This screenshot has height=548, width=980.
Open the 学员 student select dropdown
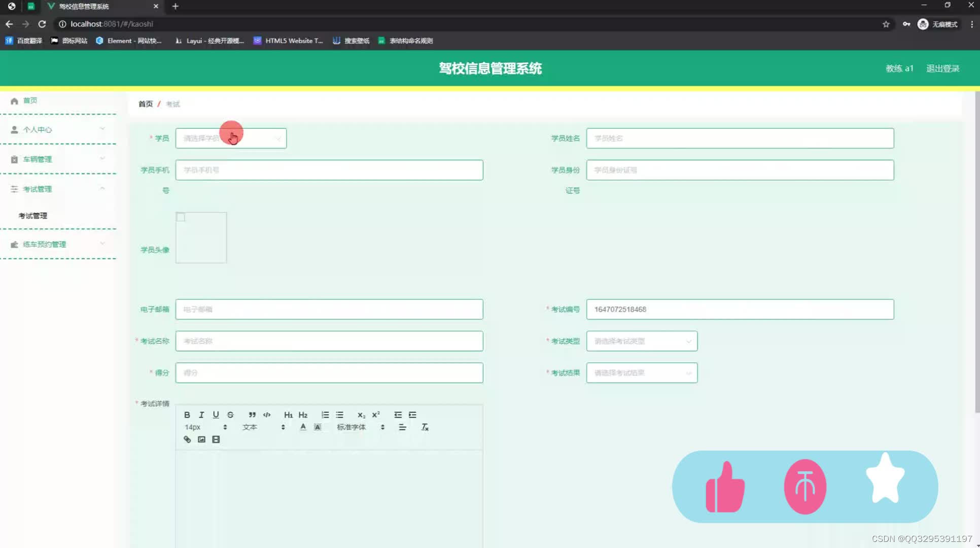(231, 138)
